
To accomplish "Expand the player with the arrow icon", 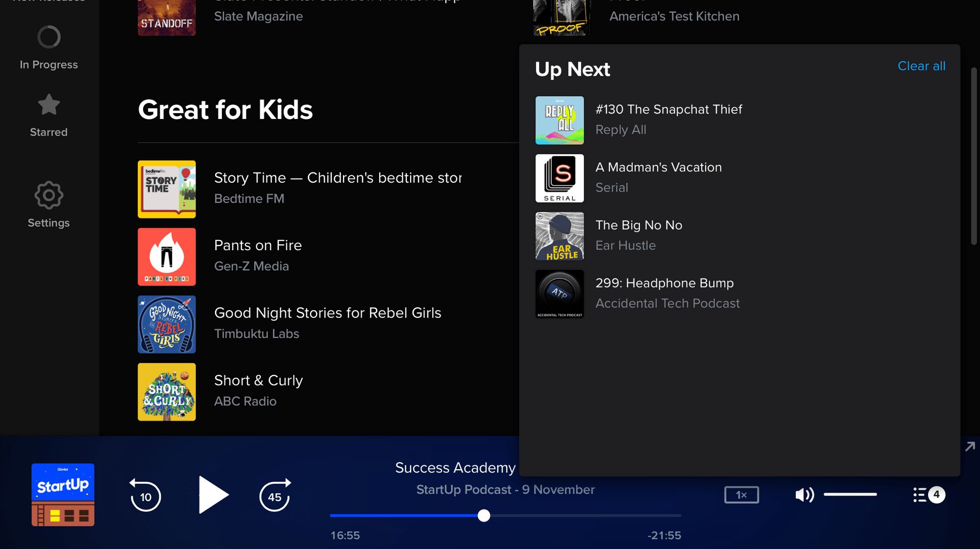I will point(970,446).
